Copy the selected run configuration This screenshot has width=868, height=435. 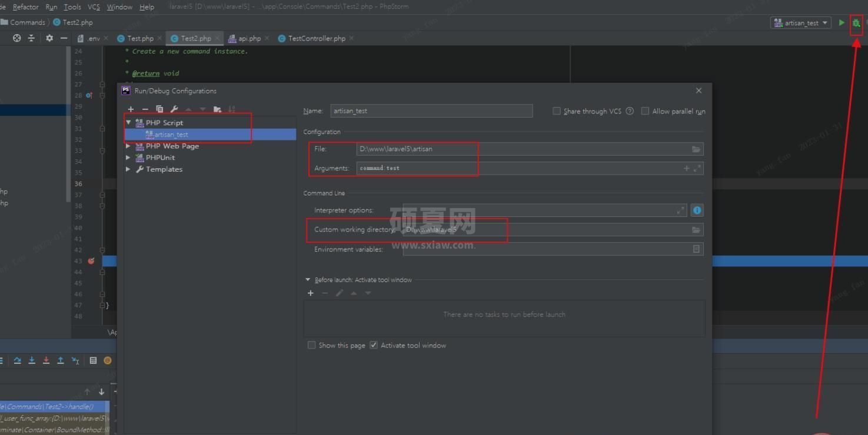point(159,109)
